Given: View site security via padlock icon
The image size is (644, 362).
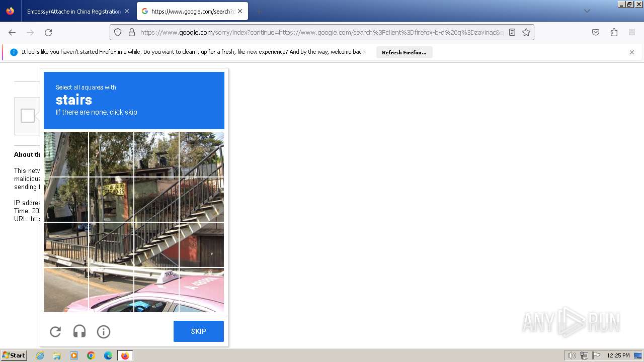Looking at the screenshot, I should tap(132, 32).
